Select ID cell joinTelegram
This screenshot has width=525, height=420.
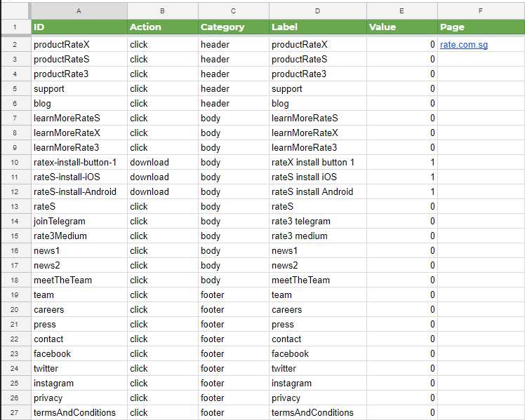click(x=79, y=221)
